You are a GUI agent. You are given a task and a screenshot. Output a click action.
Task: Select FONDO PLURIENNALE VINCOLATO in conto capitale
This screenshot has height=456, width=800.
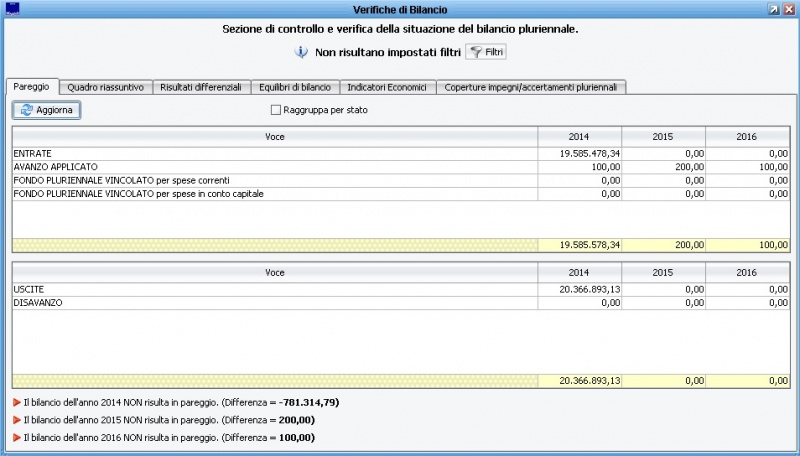[x=401, y=194]
